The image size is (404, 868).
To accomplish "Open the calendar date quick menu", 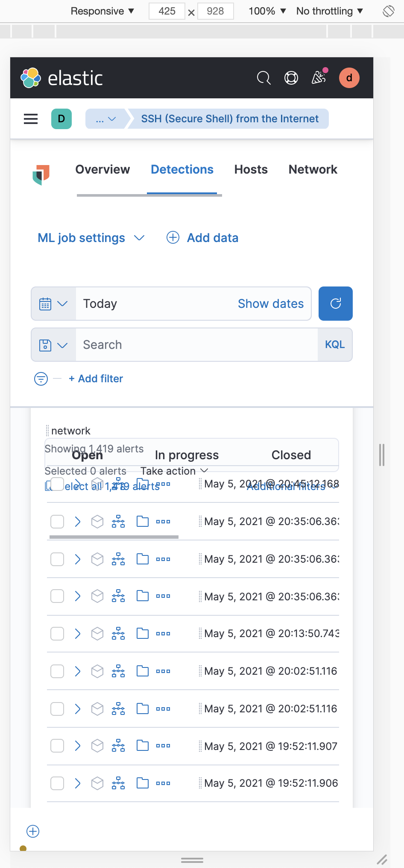I will click(x=54, y=304).
